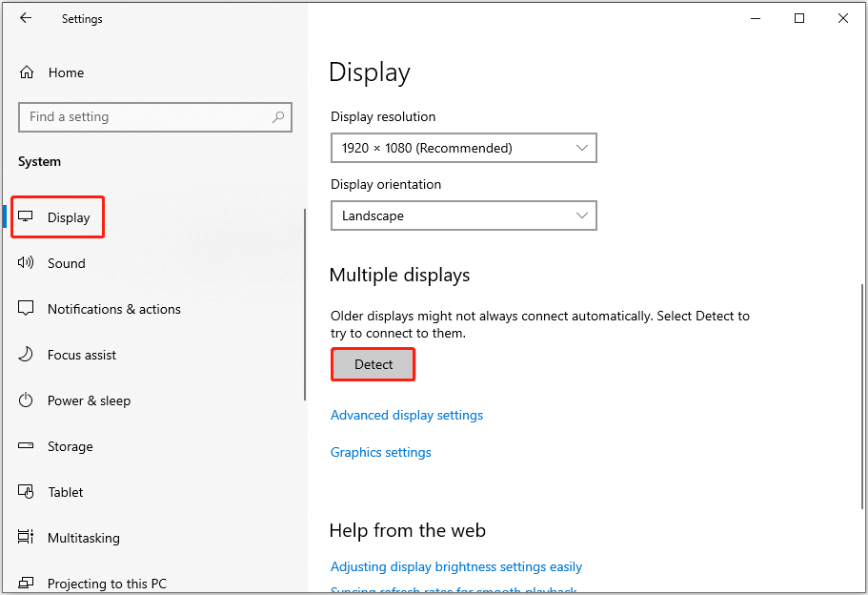868x595 pixels.
Task: Open Power & sleep settings icon
Action: 28,400
